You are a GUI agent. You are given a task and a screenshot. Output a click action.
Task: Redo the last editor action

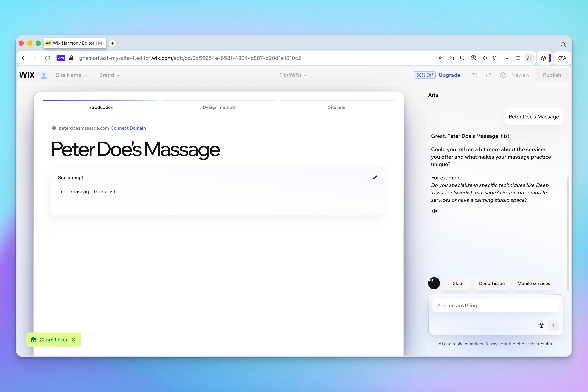coord(489,75)
